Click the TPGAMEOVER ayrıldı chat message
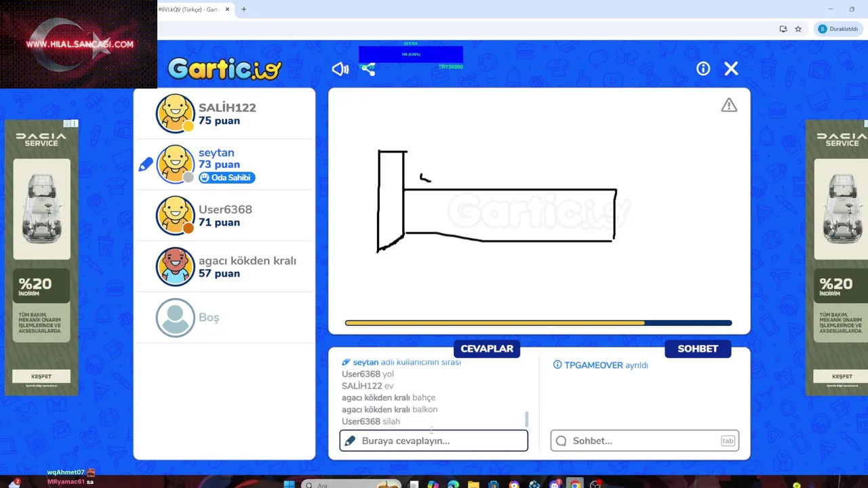Image resolution: width=868 pixels, height=488 pixels. click(601, 365)
